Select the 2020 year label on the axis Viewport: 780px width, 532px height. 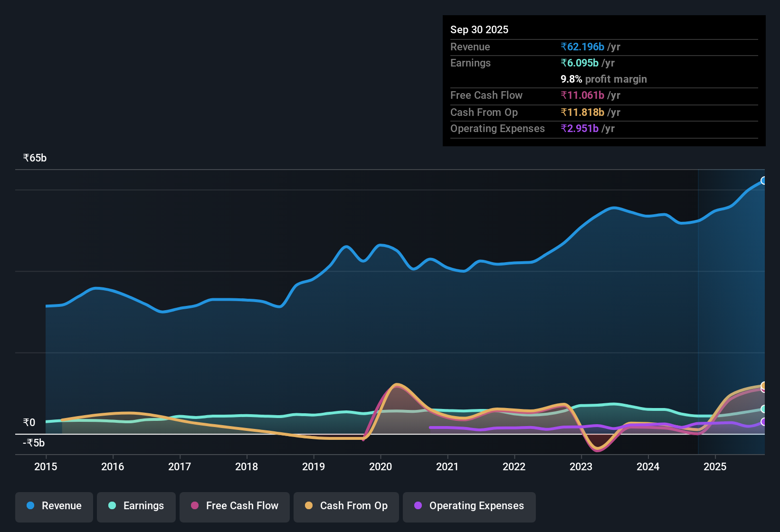[380, 467]
